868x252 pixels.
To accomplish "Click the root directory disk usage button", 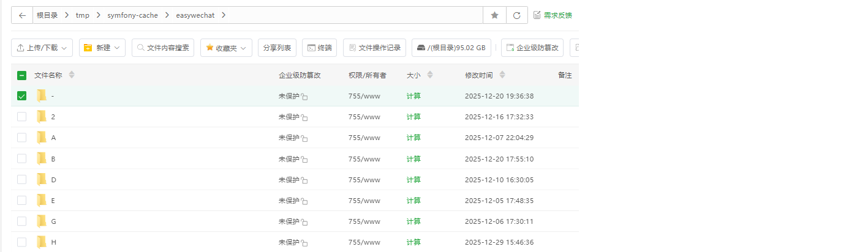I will pyautogui.click(x=452, y=48).
